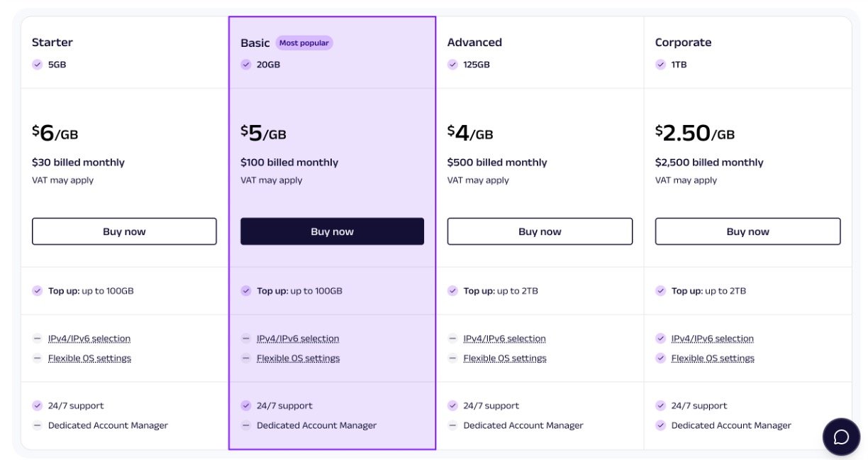Click IPv4/IPv6 selection link under Starter
Image resolution: width=868 pixels, height=460 pixels.
[x=89, y=339]
